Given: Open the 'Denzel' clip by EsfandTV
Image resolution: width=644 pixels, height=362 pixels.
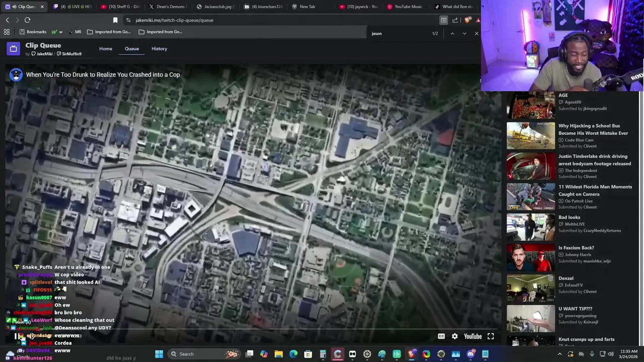Looking at the screenshot, I should click(566, 279).
